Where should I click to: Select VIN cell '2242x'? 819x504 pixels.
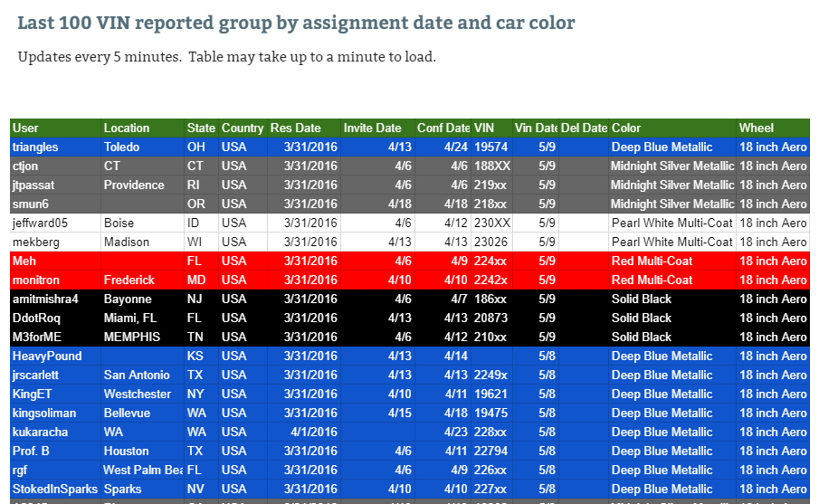click(491, 280)
